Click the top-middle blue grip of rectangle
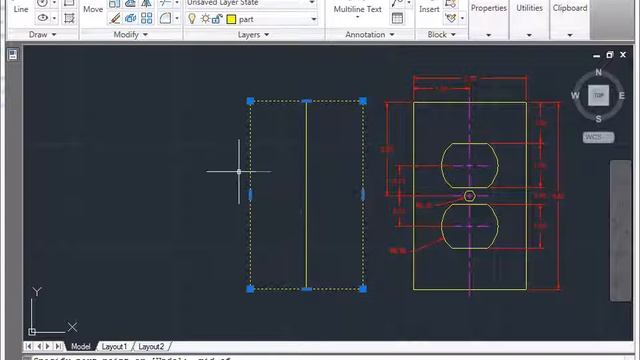Image resolution: width=640 pixels, height=360 pixels. pos(307,101)
